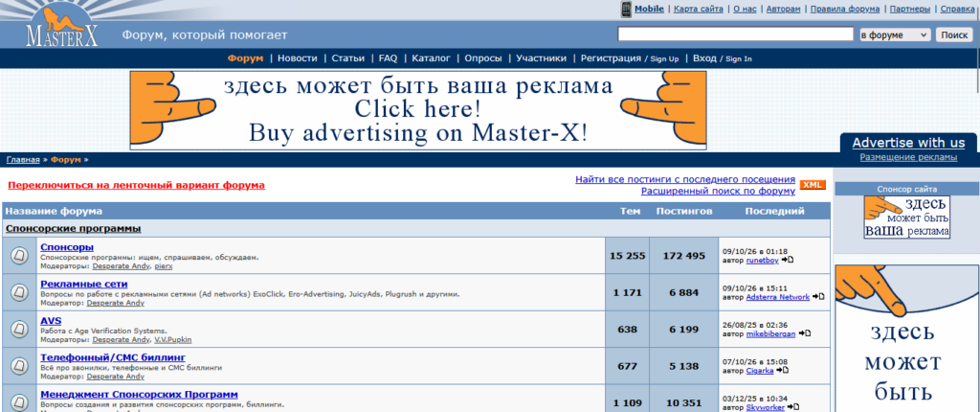Open Регистрация / Sign Up
Viewport: 980px width, 412px height.
tap(630, 58)
